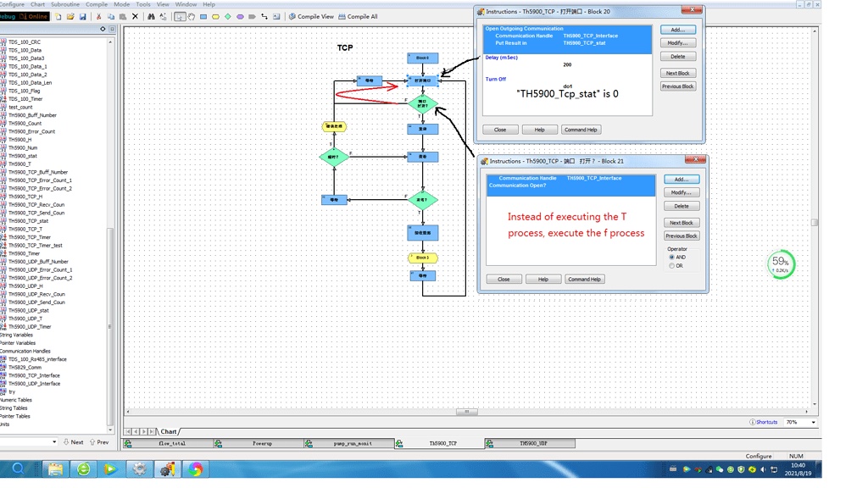Screen dimensions: 868x488
Task: Open the Chart menu
Action: [x=36, y=3]
